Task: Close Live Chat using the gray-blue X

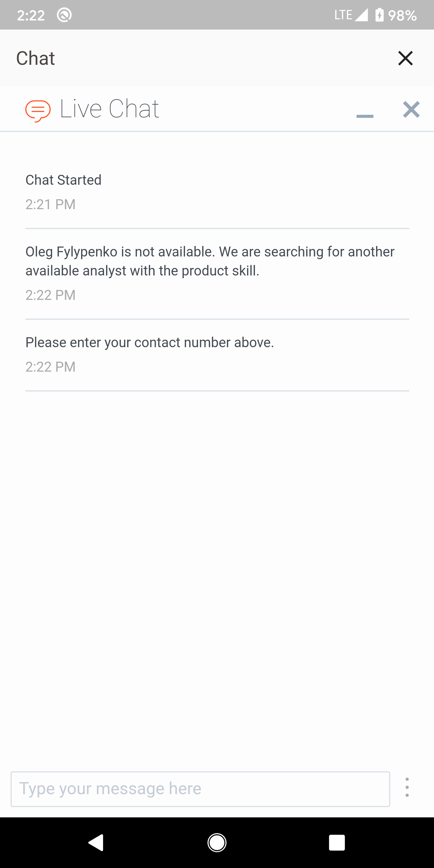Action: click(x=411, y=109)
